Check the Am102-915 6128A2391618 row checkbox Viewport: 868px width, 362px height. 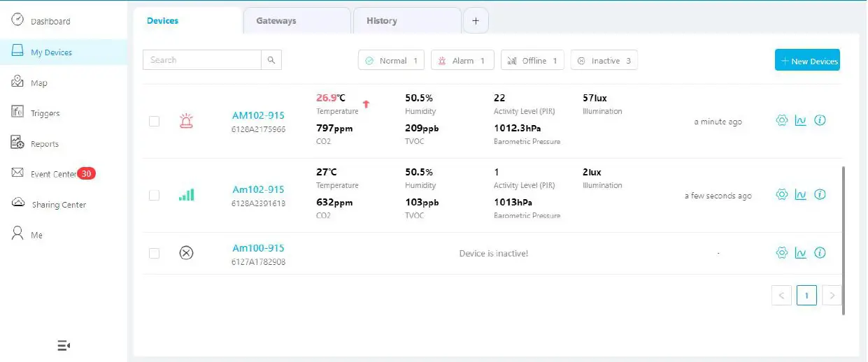tap(155, 196)
